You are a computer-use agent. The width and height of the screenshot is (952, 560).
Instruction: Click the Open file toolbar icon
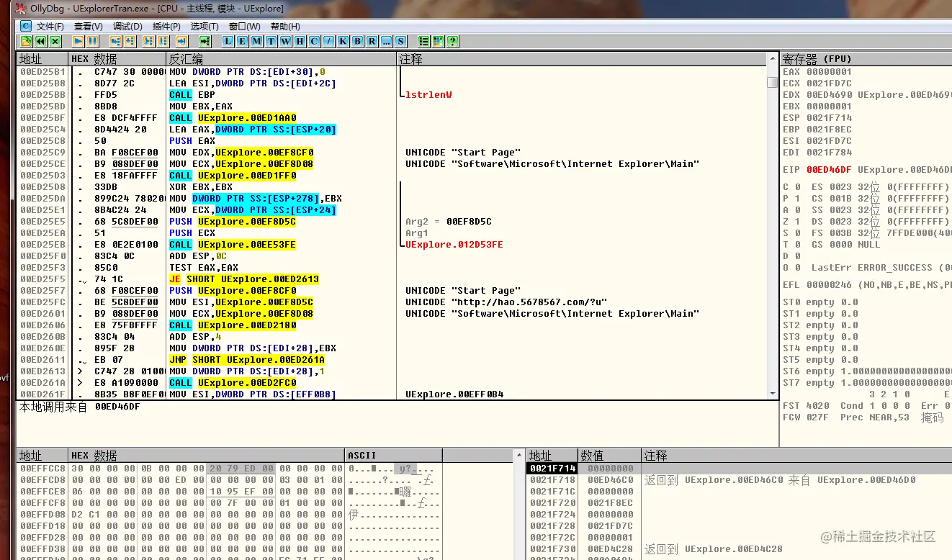tap(26, 41)
